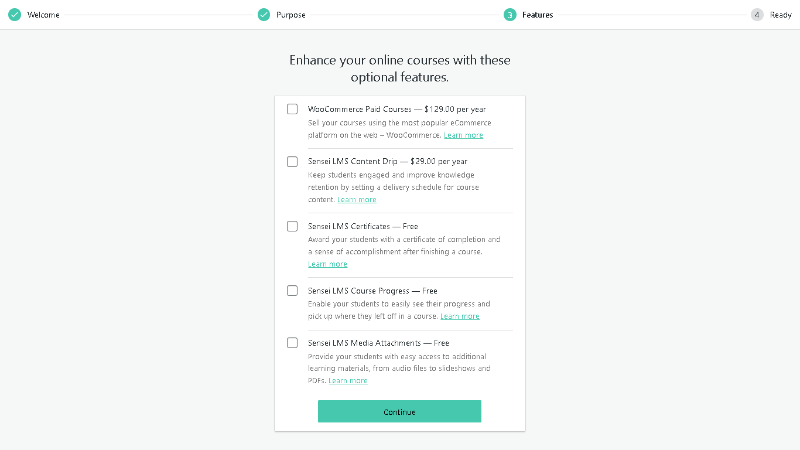Follow Learn more link under Certificates
This screenshot has height=450, width=800.
[328, 264]
